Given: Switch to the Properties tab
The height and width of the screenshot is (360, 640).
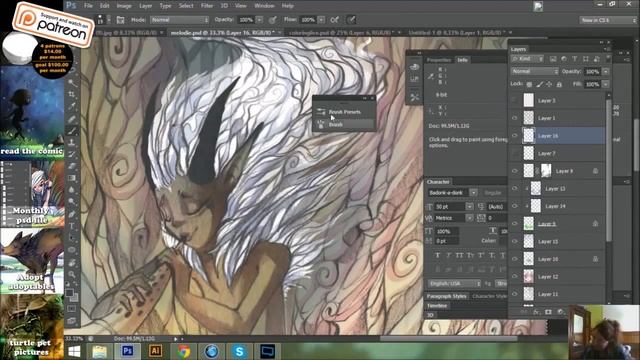Looking at the screenshot, I should coord(439,60).
